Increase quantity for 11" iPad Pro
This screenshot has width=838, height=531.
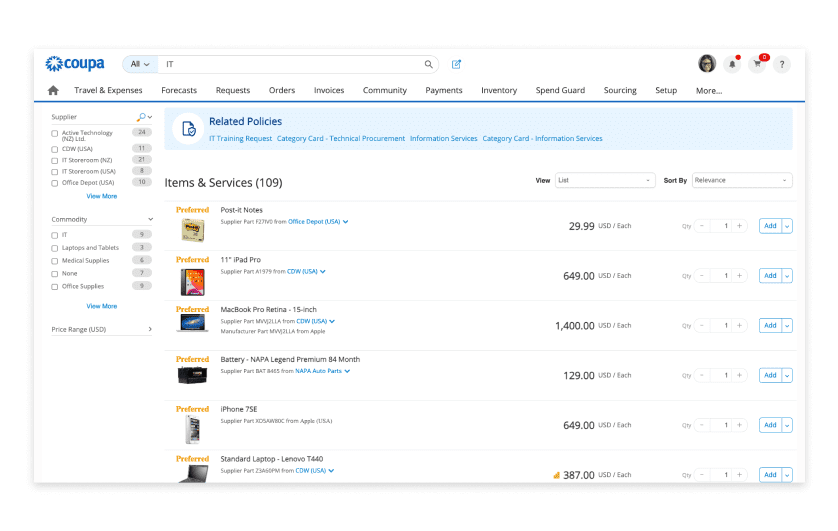pyautogui.click(x=738, y=276)
